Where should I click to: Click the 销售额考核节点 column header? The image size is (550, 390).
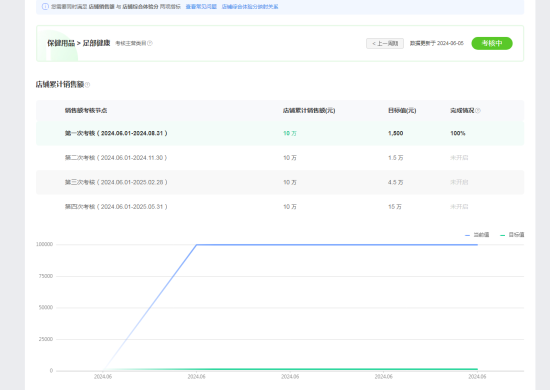click(86, 110)
